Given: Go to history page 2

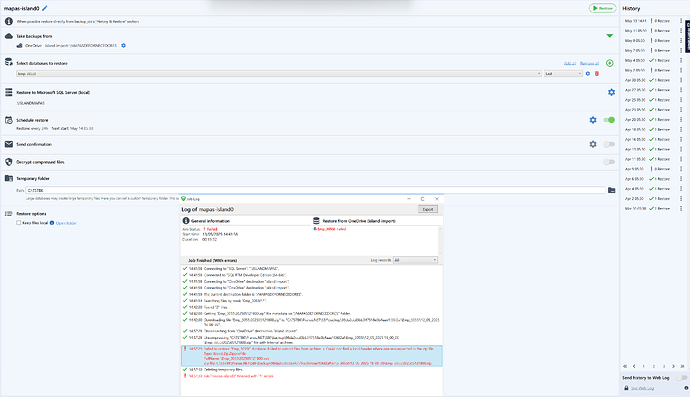Looking at the screenshot, I should click(x=653, y=366).
